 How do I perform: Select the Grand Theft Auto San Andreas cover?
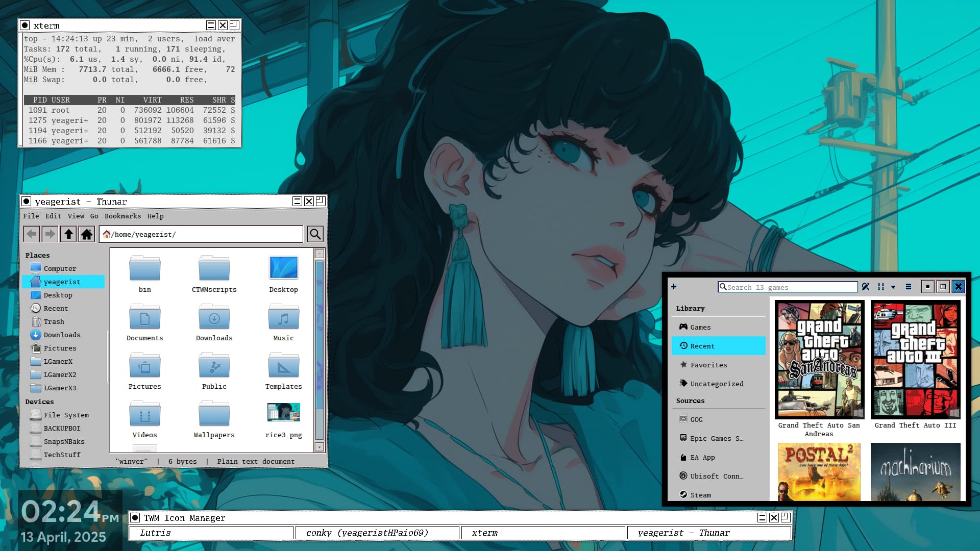click(x=819, y=360)
